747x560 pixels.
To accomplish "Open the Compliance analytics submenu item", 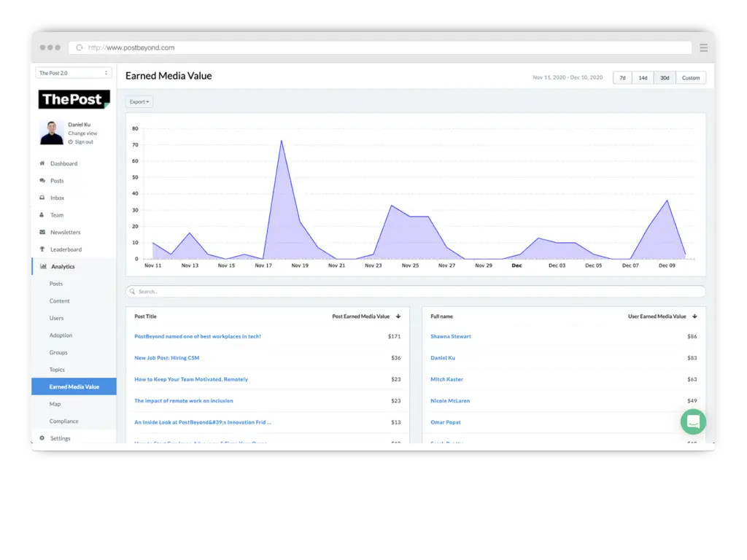I will pyautogui.click(x=63, y=421).
